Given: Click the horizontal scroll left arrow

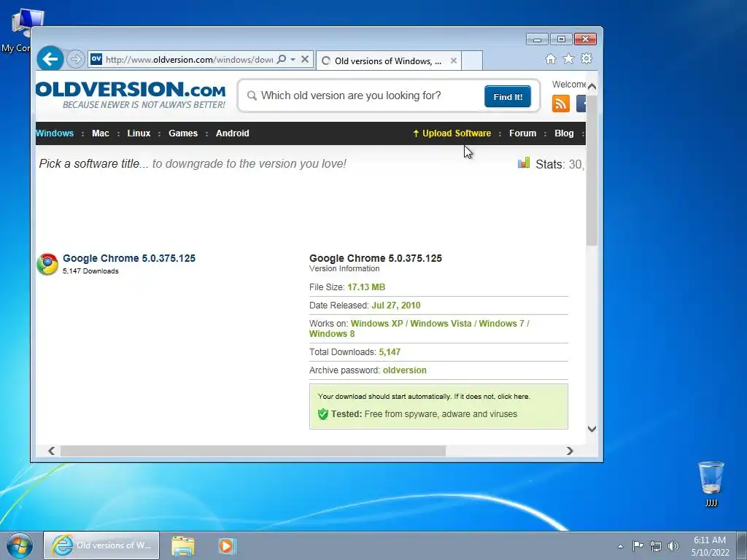Looking at the screenshot, I should [52, 451].
